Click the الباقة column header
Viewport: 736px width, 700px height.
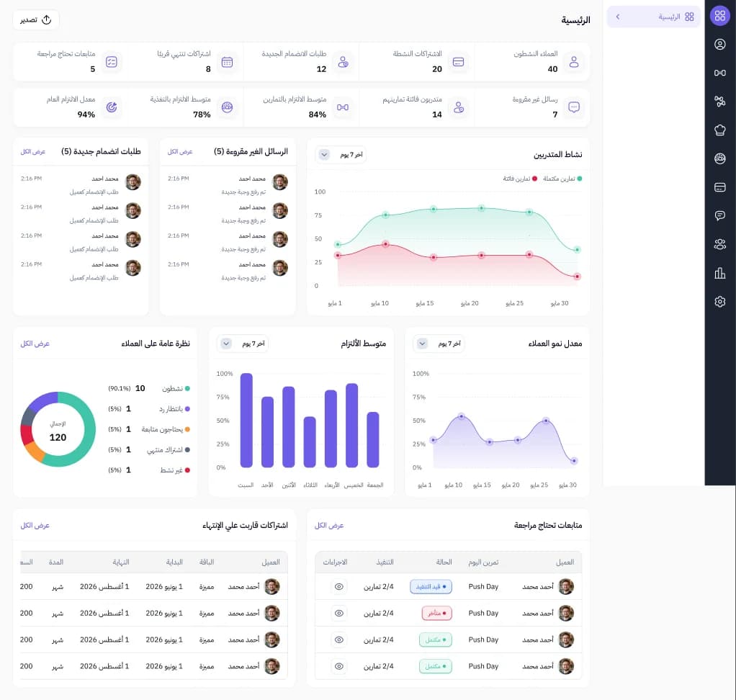click(207, 562)
